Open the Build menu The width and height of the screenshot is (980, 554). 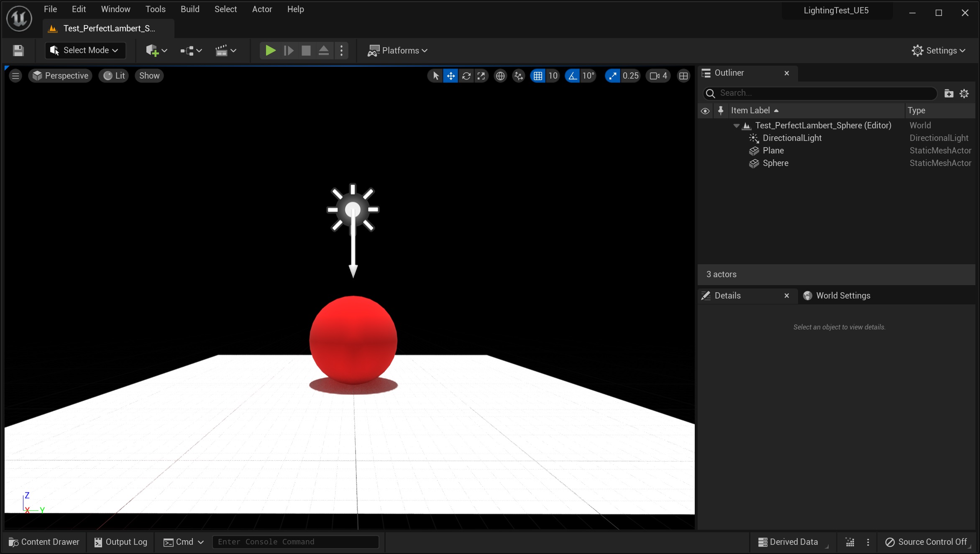[189, 9]
